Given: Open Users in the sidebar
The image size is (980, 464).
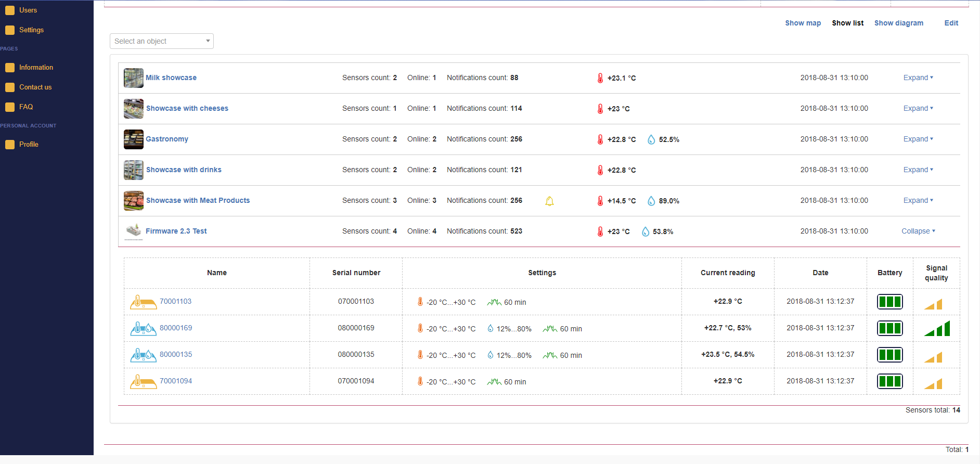Looking at the screenshot, I should 28,10.
